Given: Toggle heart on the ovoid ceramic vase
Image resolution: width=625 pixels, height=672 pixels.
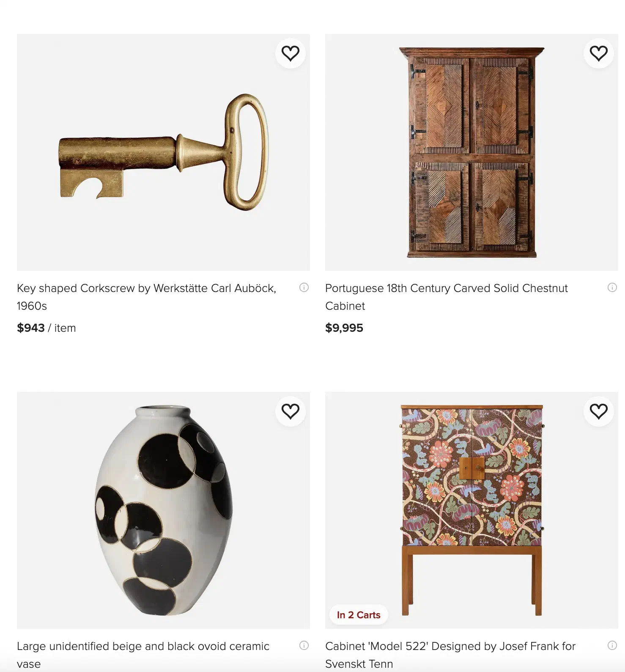Looking at the screenshot, I should [291, 411].
